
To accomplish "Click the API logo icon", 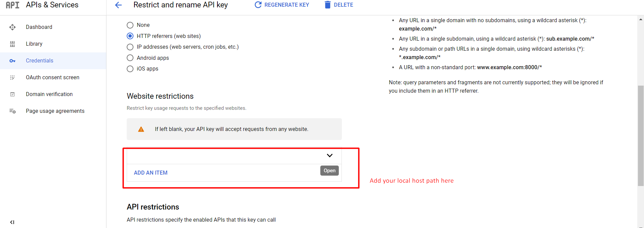I will tap(12, 5).
